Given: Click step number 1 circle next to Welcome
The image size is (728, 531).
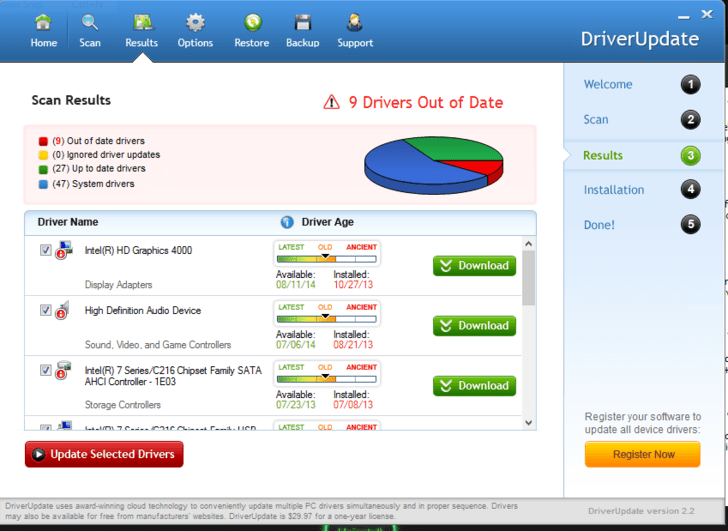Looking at the screenshot, I should 690,84.
